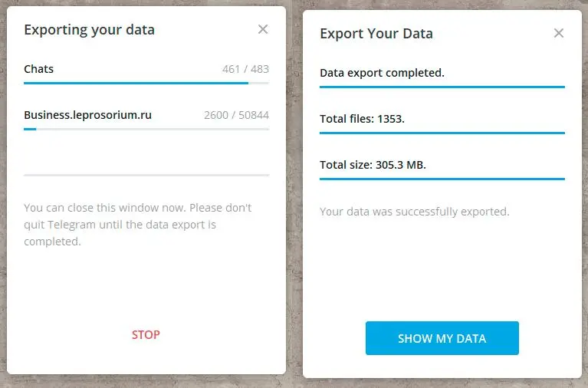Click the 2600 / 50844 message counter

point(236,115)
